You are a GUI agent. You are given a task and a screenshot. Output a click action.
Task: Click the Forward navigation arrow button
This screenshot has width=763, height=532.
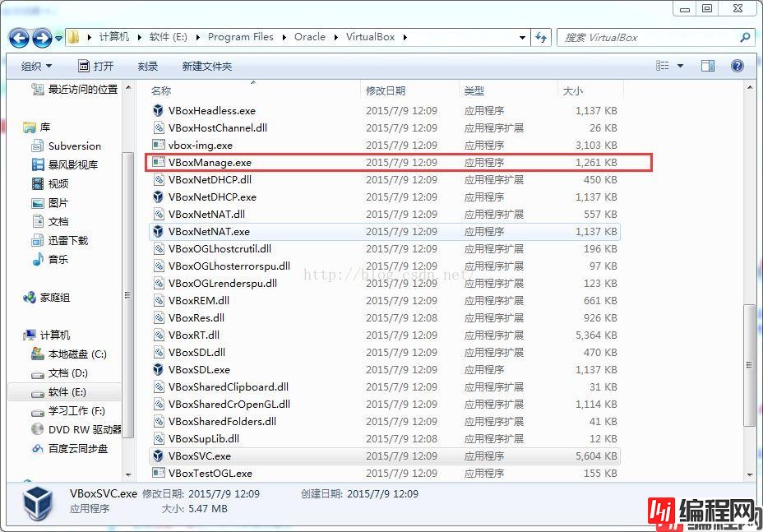pos(42,38)
